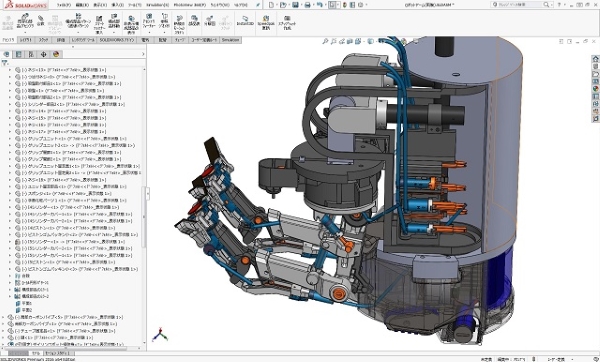Open the ファイル(F) menu
This screenshot has width=600, height=362.
coord(64,5)
